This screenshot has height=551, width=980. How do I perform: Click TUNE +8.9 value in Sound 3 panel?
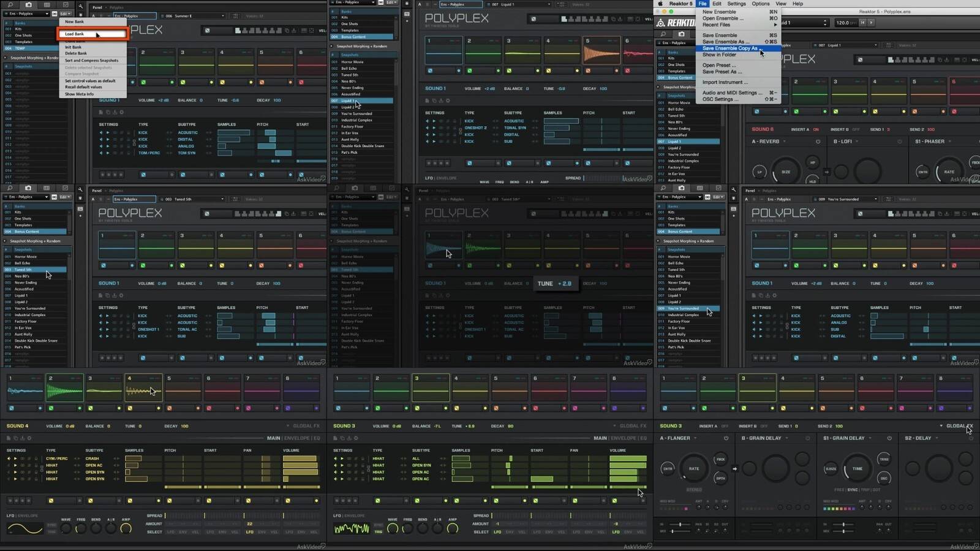tap(471, 426)
